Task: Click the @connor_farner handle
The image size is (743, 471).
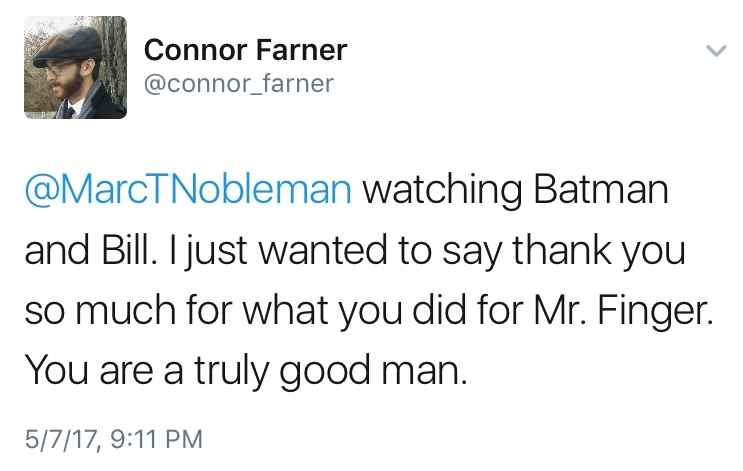Action: [237, 83]
